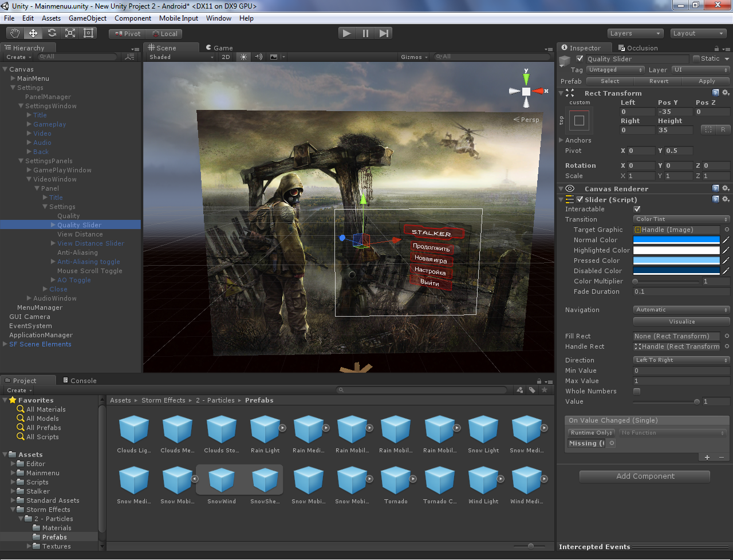The width and height of the screenshot is (733, 560).
Task: Click the Step frame button
Action: (384, 33)
